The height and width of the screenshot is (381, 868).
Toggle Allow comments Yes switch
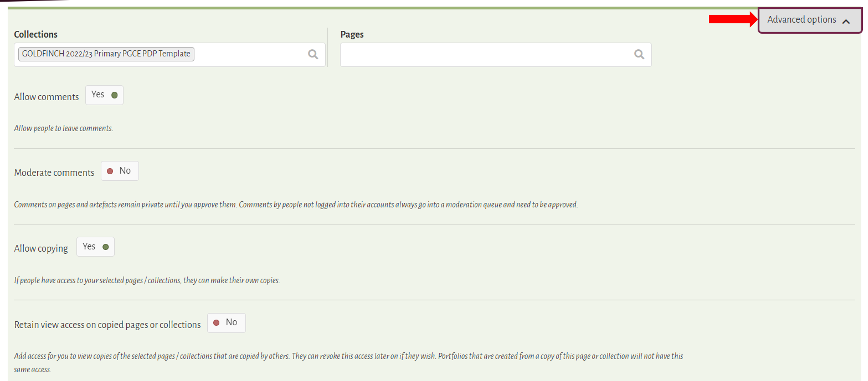(x=104, y=95)
